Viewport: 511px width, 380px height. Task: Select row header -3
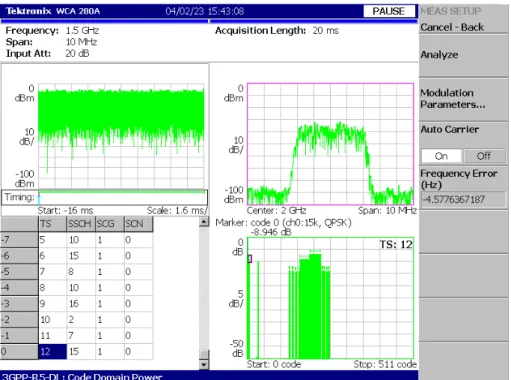tap(19, 304)
